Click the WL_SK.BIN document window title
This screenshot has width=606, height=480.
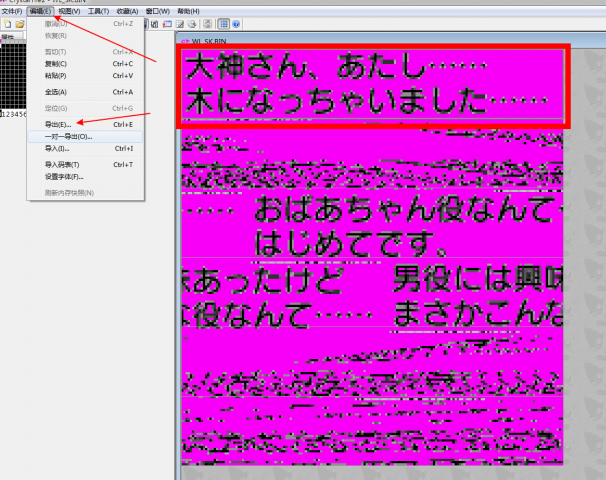click(209, 41)
